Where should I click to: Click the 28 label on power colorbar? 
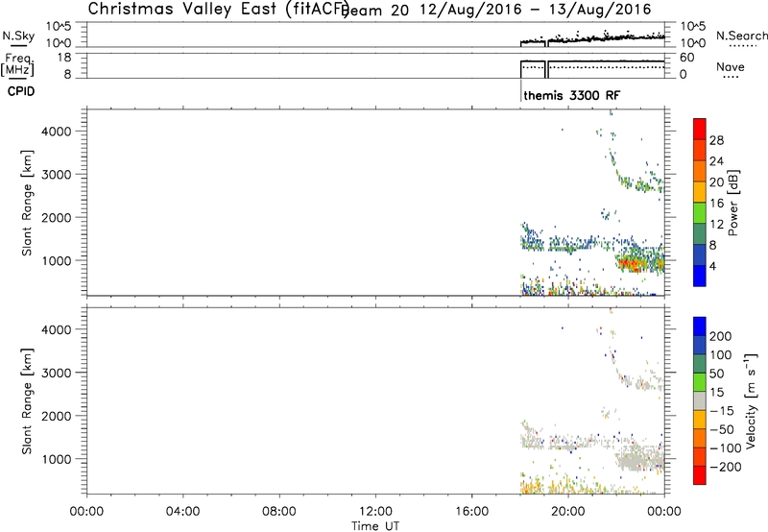[716, 140]
